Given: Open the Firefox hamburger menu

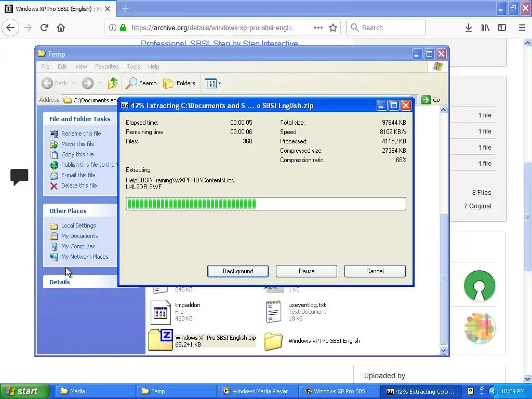Looking at the screenshot, I should pos(522,28).
